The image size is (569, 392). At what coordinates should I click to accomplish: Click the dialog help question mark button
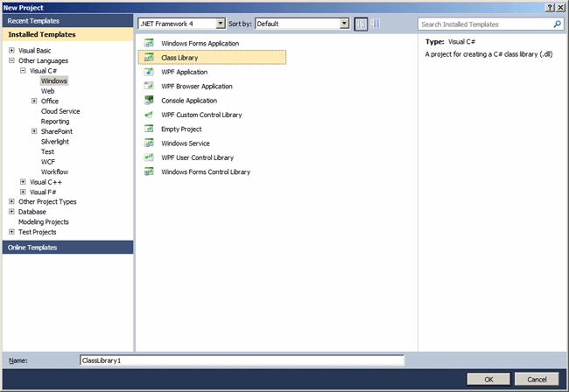(x=550, y=8)
